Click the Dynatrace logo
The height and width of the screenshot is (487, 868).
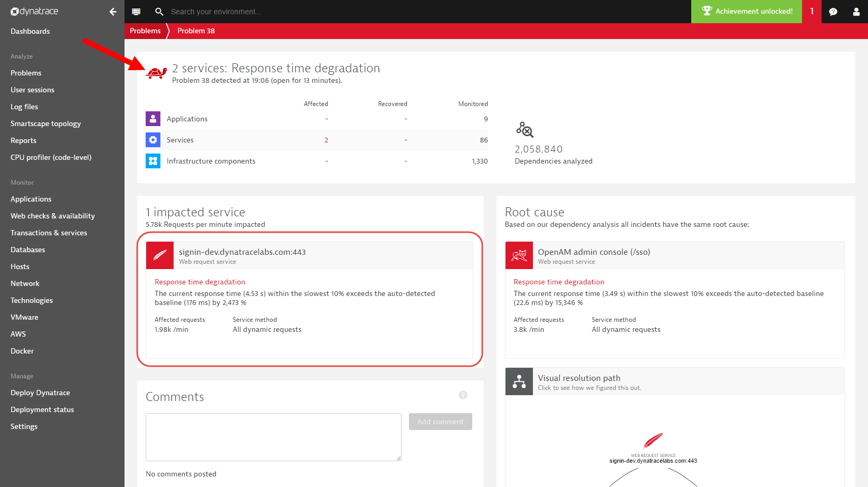34,11
